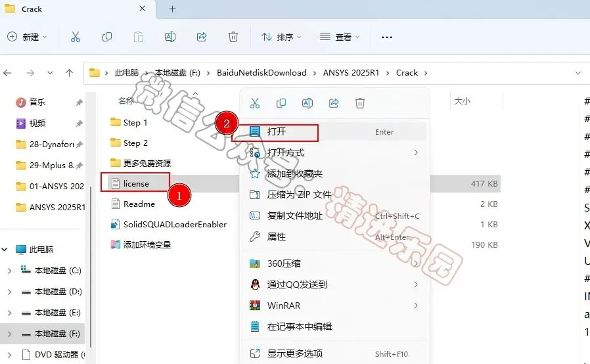Expand the 本地磁盘 (F:) node
The height and width of the screenshot is (364, 590).
pos(10,334)
